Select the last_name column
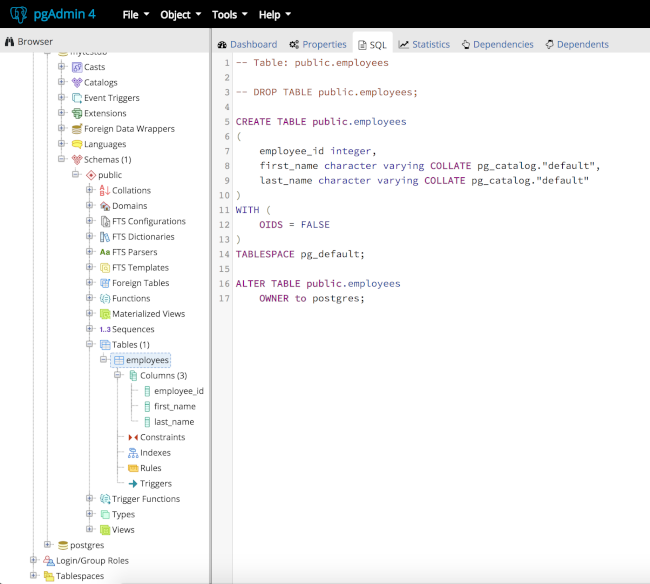 pyautogui.click(x=174, y=422)
